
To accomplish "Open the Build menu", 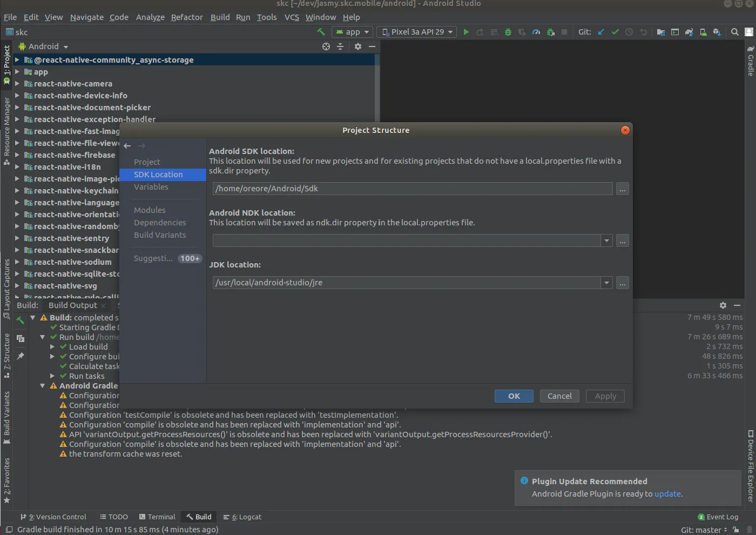I will 220,17.
